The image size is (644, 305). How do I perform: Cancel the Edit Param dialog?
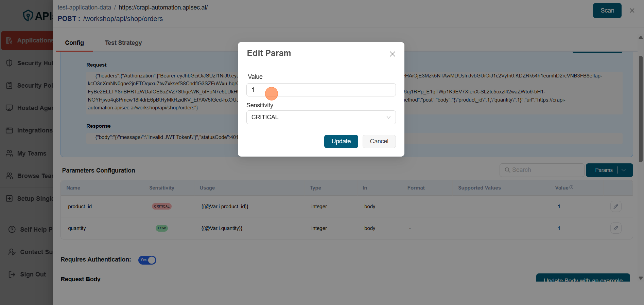tap(379, 141)
